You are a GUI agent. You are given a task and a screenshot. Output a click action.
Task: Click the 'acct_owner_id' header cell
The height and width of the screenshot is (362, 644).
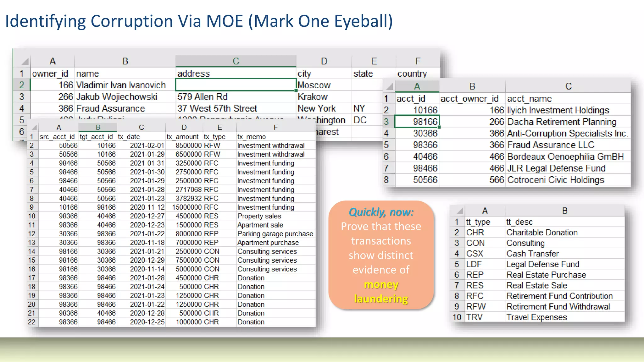[x=472, y=98]
